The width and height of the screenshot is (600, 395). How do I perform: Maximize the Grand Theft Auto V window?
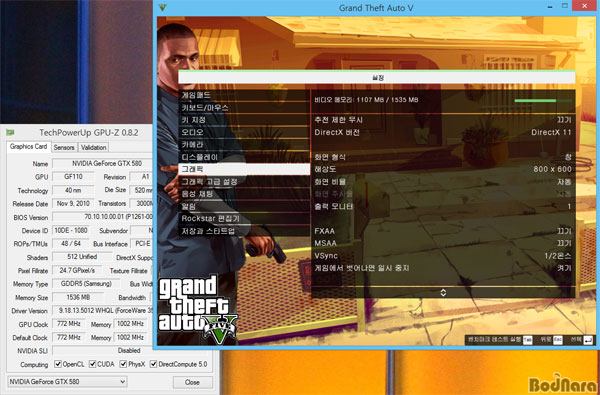[x=565, y=6]
